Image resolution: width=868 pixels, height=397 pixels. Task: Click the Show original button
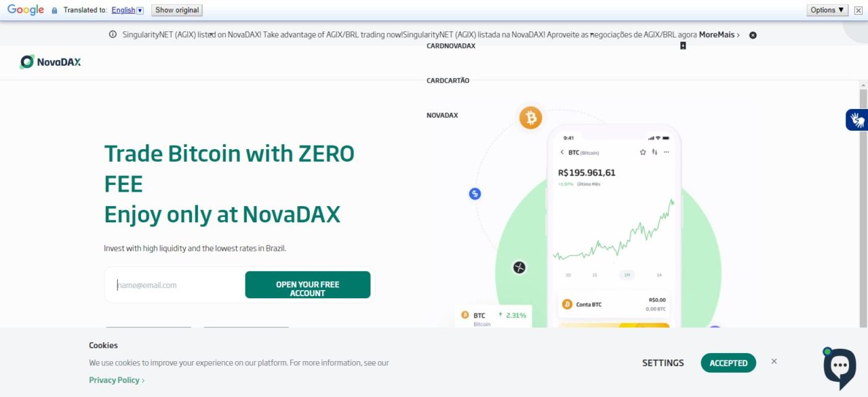(x=177, y=10)
